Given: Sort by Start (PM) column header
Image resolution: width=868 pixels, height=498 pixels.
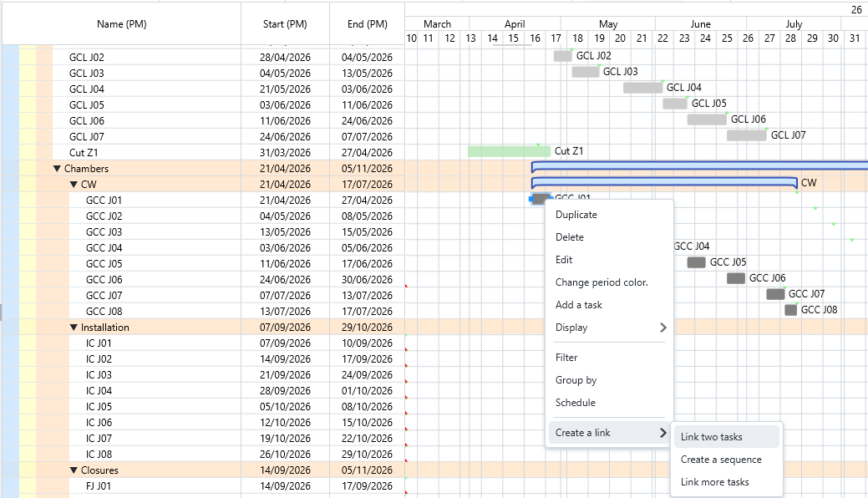Looking at the screenshot, I should point(285,24).
